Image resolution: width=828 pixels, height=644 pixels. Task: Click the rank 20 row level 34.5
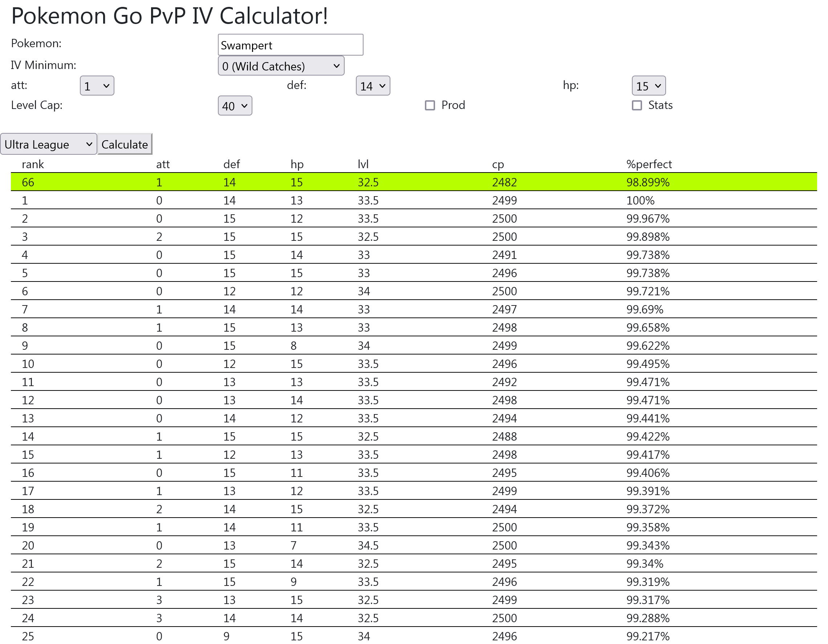point(368,546)
